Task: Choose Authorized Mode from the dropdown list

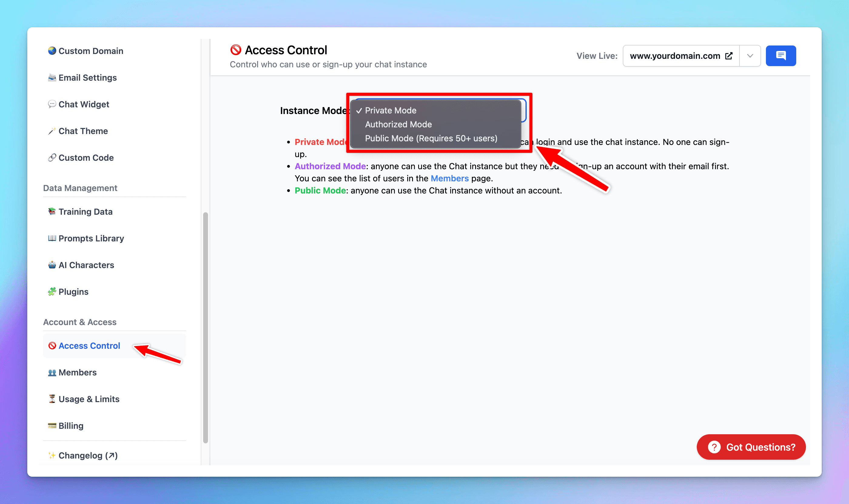Action: pos(398,124)
